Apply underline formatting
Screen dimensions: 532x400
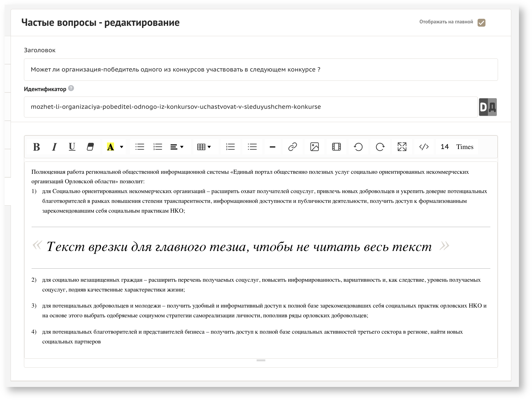72,147
